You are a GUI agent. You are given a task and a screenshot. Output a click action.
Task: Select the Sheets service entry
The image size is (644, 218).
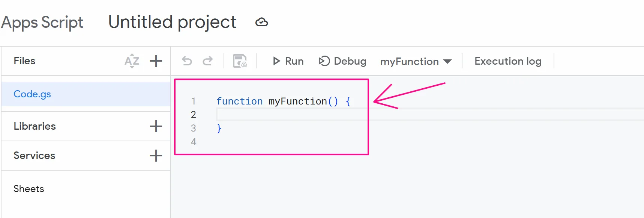[29, 189]
